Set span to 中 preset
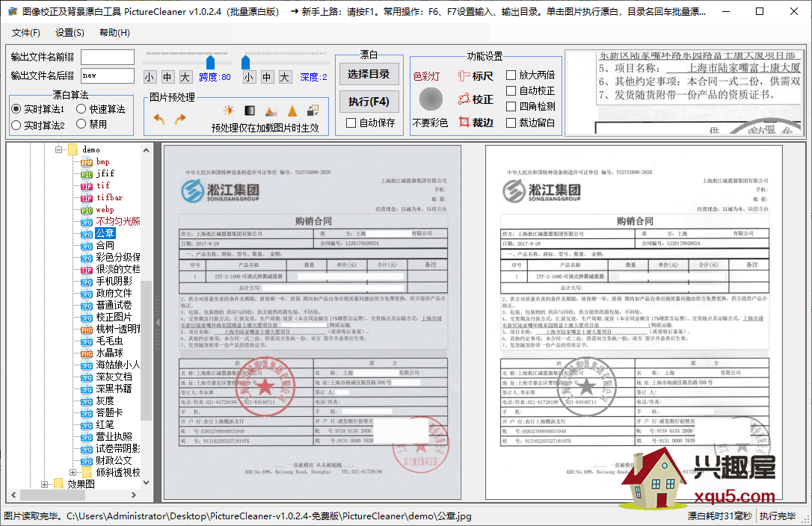The width and height of the screenshot is (812, 526). 167,77
